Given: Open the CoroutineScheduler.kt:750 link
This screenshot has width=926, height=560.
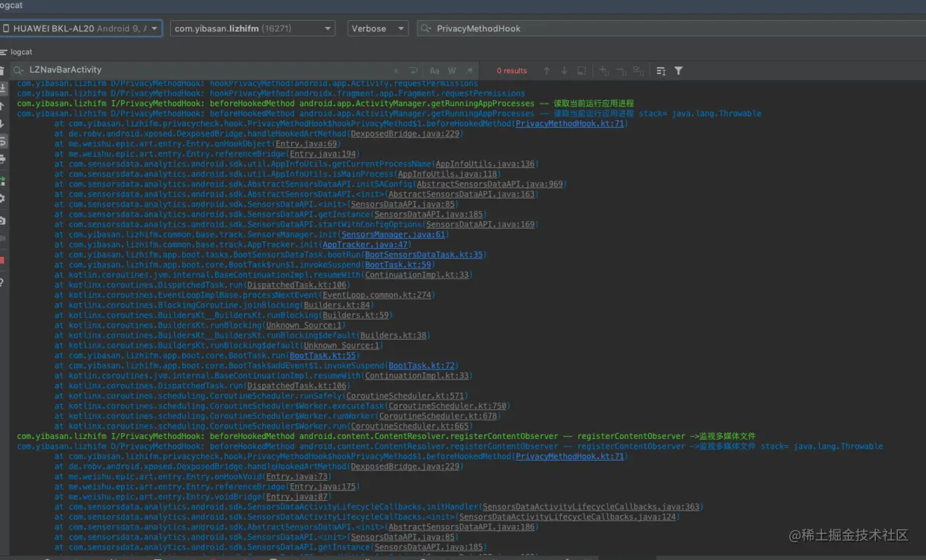Looking at the screenshot, I should point(448,406).
